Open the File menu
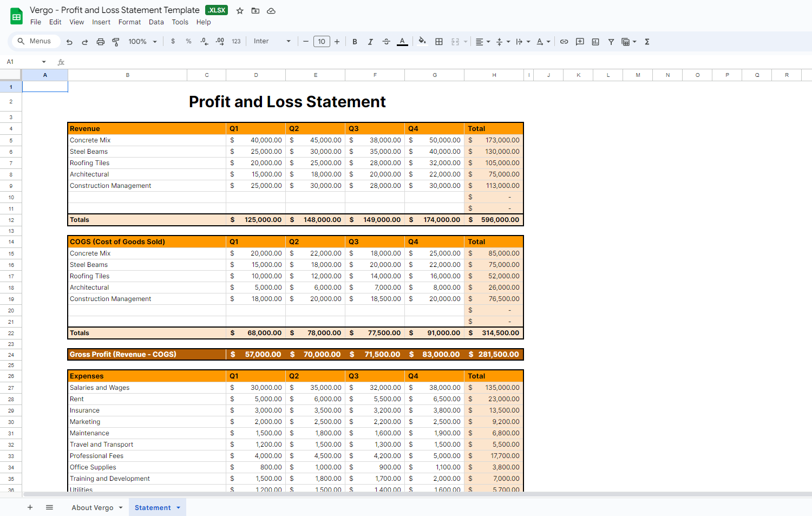The height and width of the screenshot is (516, 812). (36, 22)
